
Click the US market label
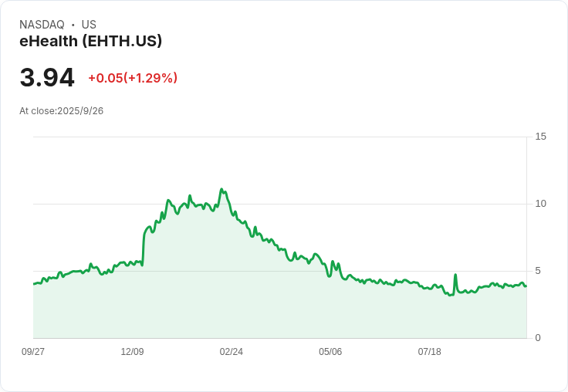[x=89, y=25]
